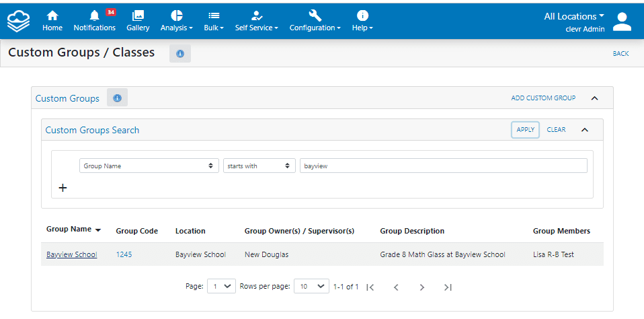Screen dimensions: 644x319
Task: Open the Help info menu
Action: 362,21
